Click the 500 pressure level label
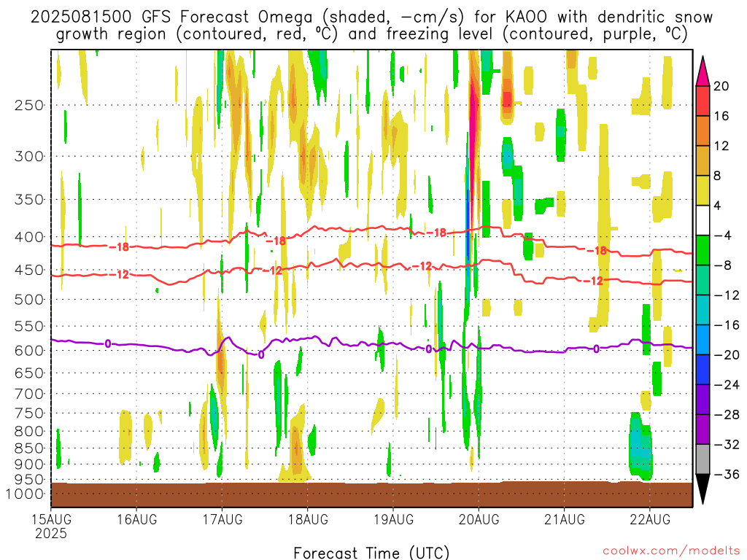 click(29, 300)
